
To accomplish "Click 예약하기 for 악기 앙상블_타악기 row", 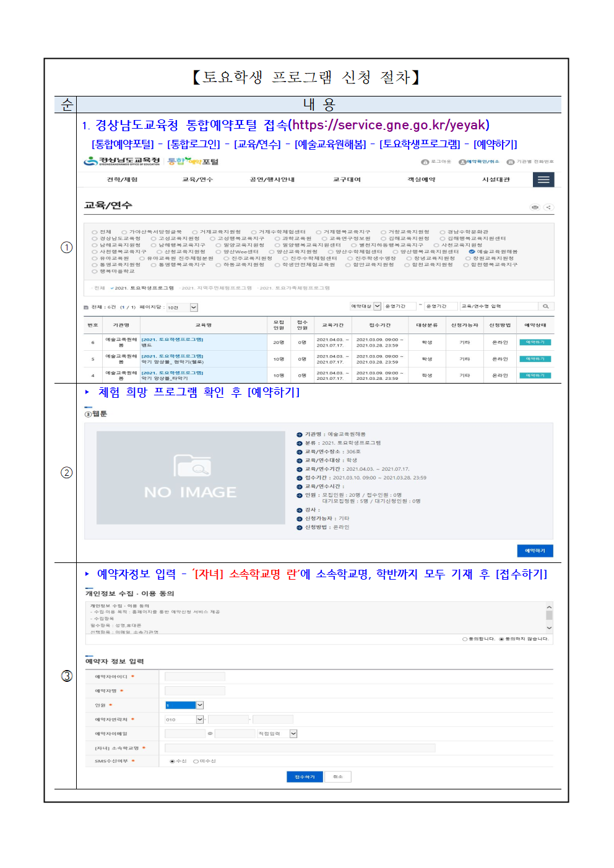I will 535,376.
